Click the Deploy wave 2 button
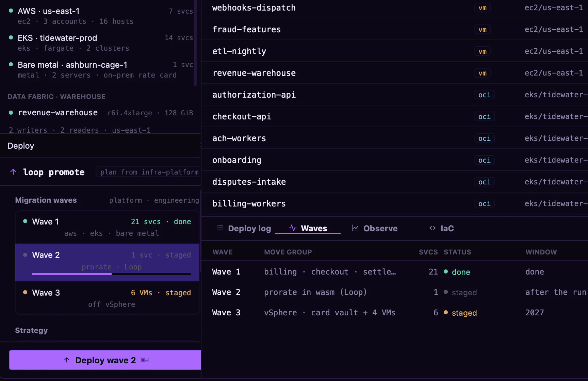Image resolution: width=588 pixels, height=381 pixels. [x=105, y=360]
